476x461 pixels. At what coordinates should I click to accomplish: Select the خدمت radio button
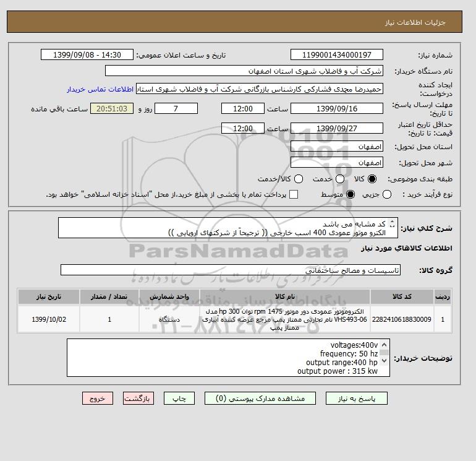pos(340,179)
